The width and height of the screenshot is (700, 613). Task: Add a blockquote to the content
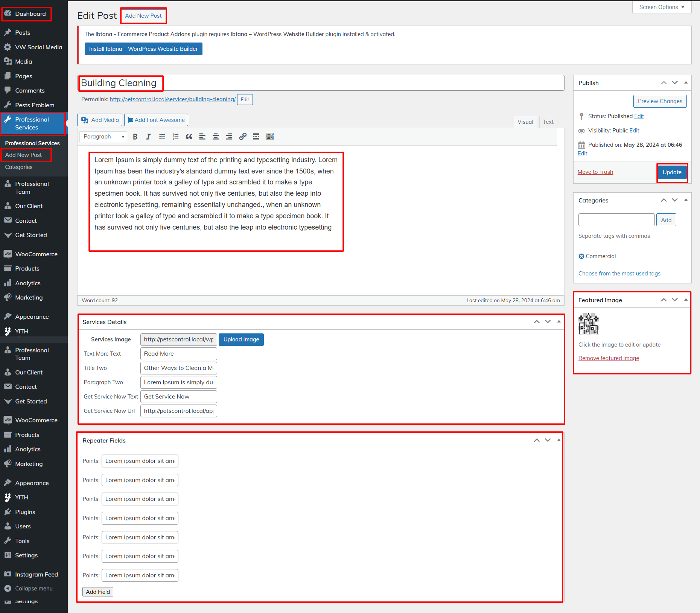[189, 137]
